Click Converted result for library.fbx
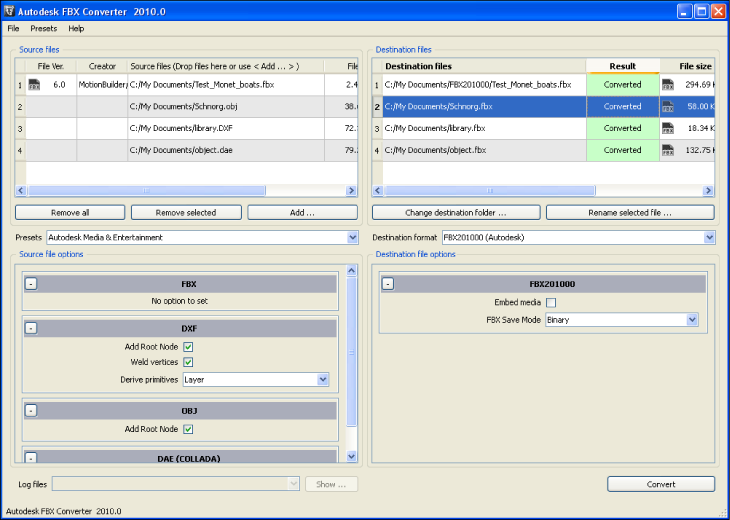This screenshot has height=520, width=730. pyautogui.click(x=623, y=128)
